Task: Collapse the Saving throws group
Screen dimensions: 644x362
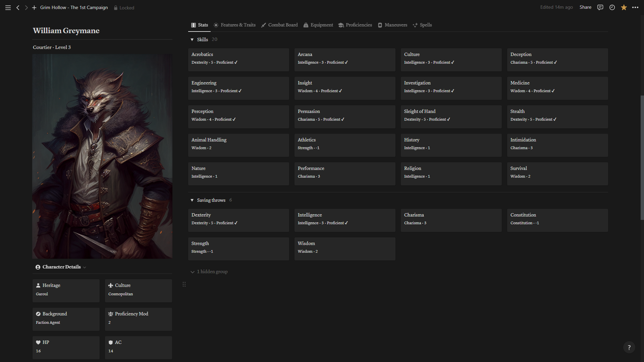Action: (192, 200)
